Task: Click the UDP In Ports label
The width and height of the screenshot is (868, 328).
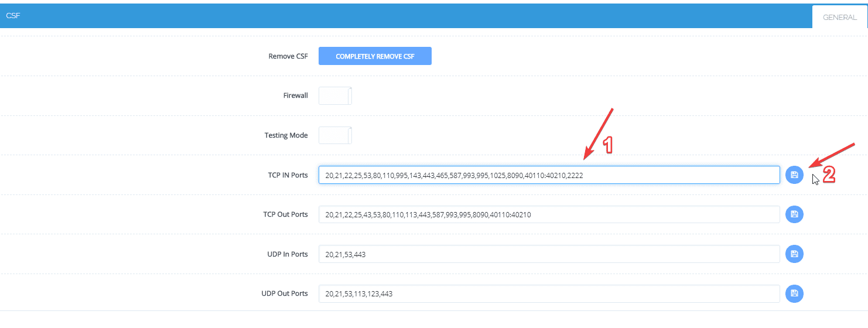Action: point(287,254)
